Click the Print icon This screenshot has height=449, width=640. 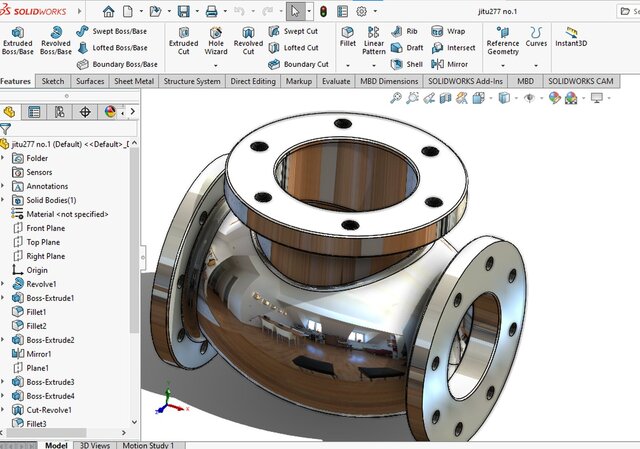coord(211,11)
